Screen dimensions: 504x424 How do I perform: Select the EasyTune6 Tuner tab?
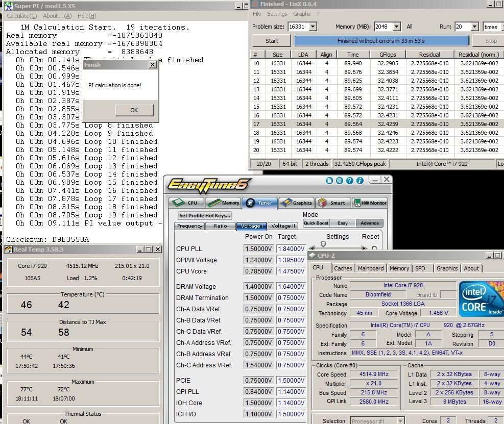[x=259, y=203]
